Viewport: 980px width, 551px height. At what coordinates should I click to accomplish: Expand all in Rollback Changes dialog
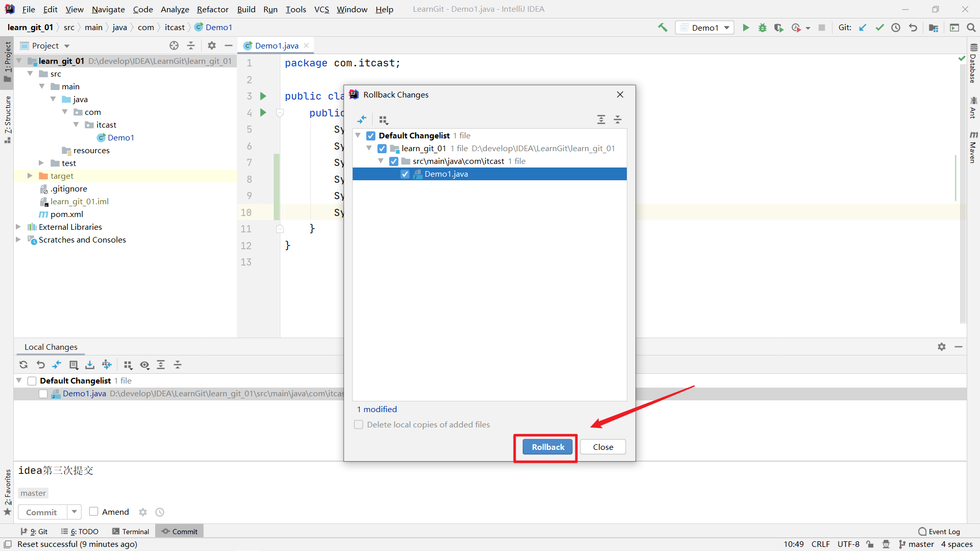(601, 119)
